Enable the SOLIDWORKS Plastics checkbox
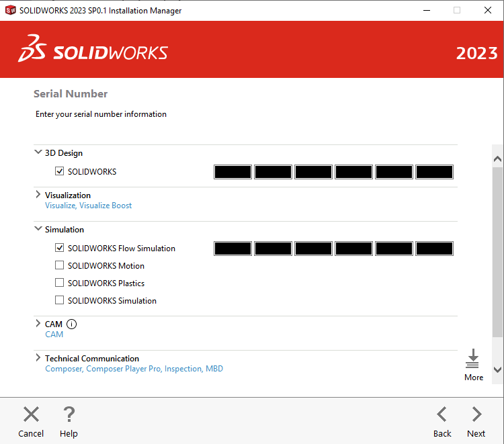The width and height of the screenshot is (504, 444). point(60,283)
